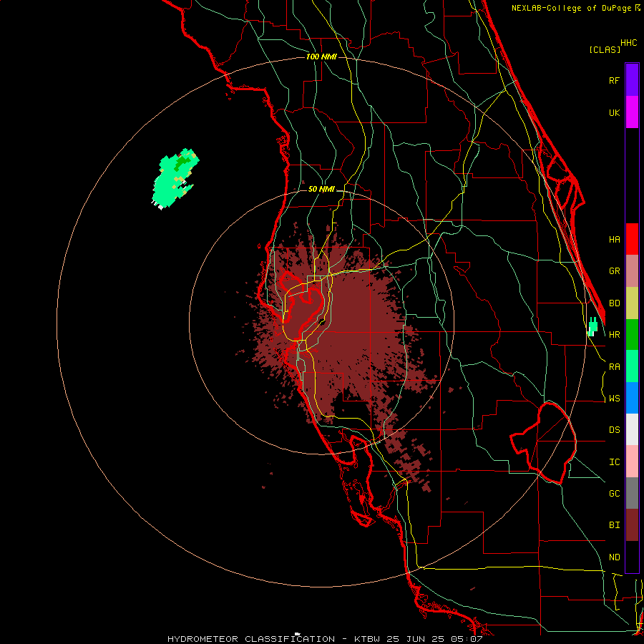Click the green rain echo over the Gulf
644x644 pixels.
pyautogui.click(x=173, y=179)
